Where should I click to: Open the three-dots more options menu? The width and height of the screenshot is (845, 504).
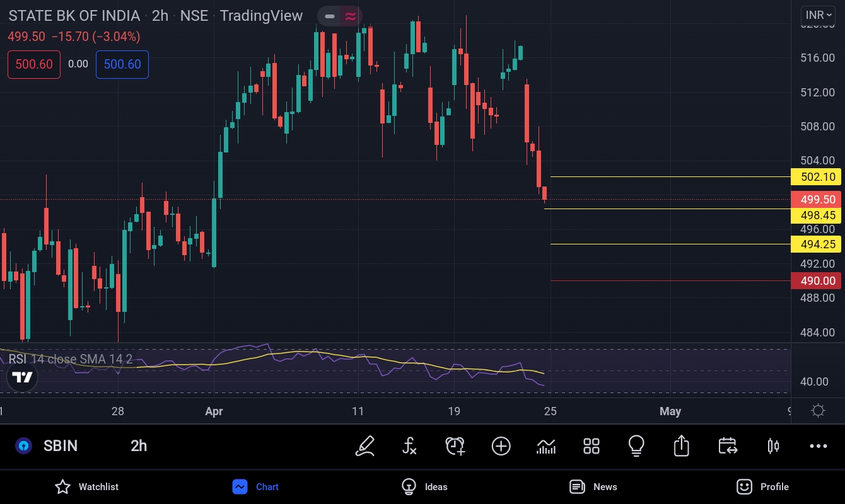click(x=818, y=446)
